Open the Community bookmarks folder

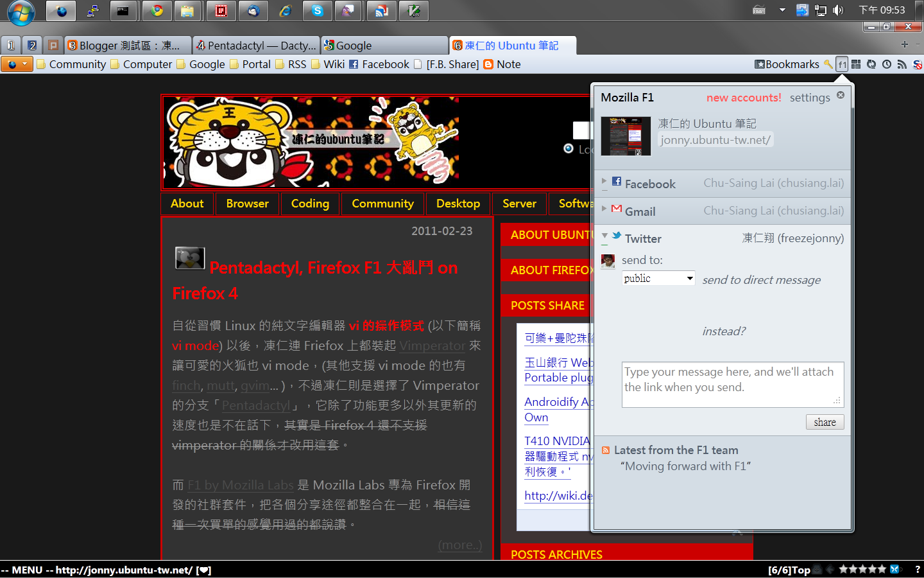pos(71,64)
